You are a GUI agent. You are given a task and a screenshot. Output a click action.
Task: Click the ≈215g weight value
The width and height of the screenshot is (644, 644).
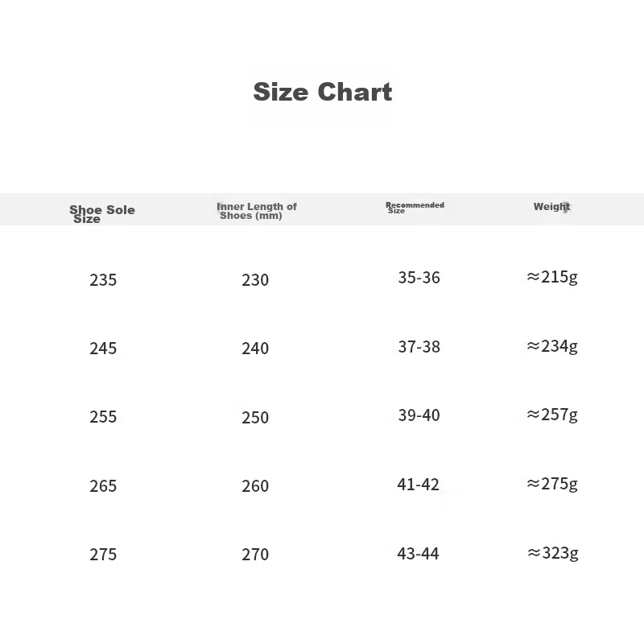coord(552,278)
